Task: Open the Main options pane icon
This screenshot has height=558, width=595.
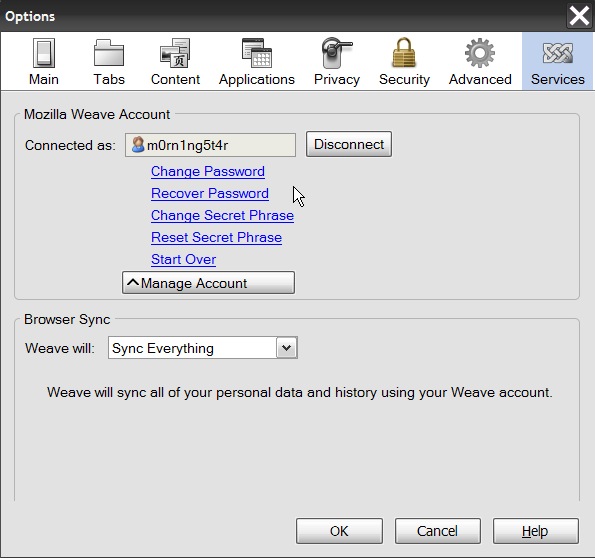Action: [44, 53]
